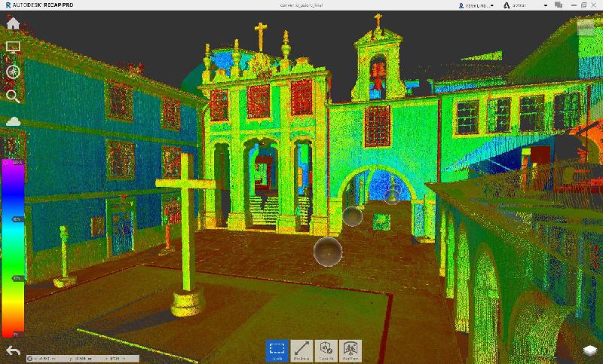Select the farthest mirror ball under the arch

391,197
